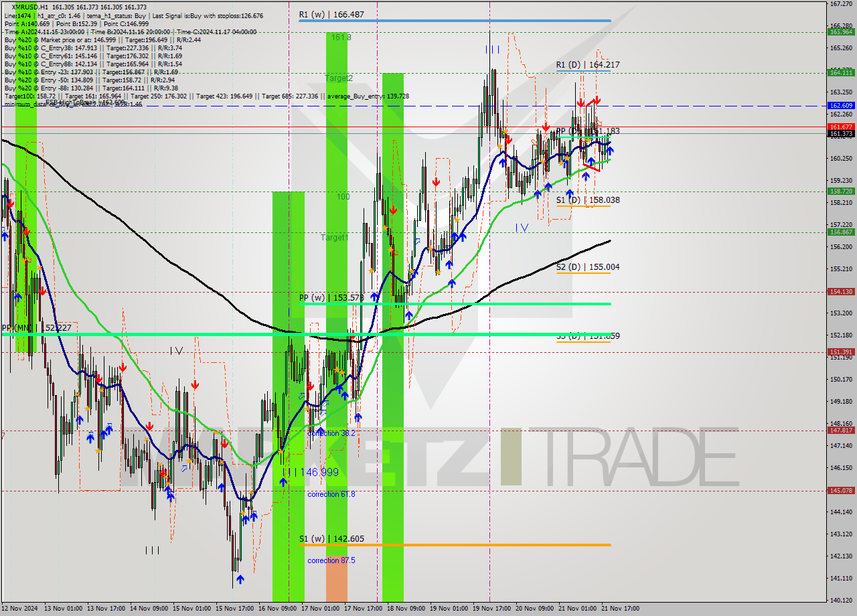857x616 pixels.
Task: Select '18 Nov 09:00' on time axis
Action: point(406,609)
